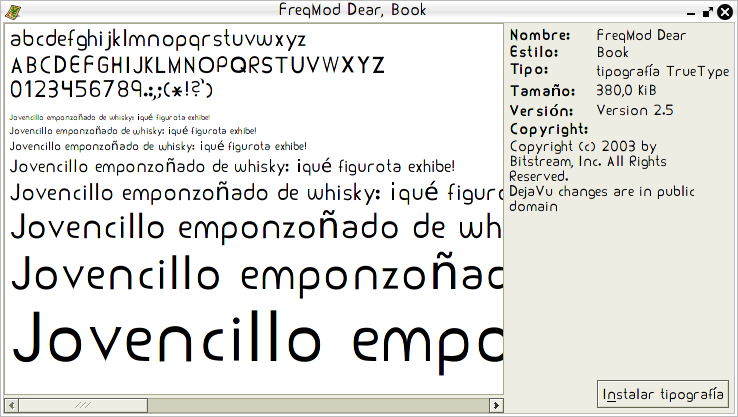Click the empty scrollbar track right of the thumb

(x=318, y=405)
